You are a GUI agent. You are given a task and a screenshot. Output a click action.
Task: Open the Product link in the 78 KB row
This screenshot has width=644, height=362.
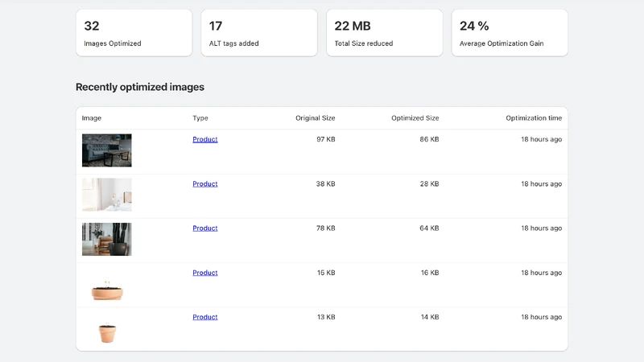click(205, 228)
